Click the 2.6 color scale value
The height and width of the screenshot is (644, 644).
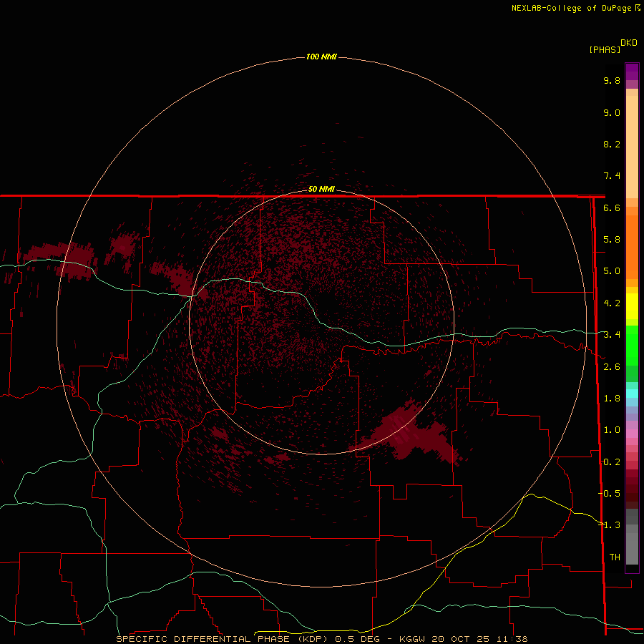click(612, 367)
